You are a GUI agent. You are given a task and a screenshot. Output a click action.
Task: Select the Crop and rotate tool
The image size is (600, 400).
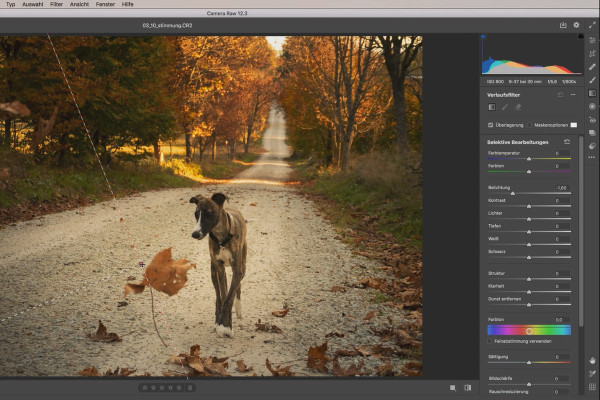pos(592,54)
